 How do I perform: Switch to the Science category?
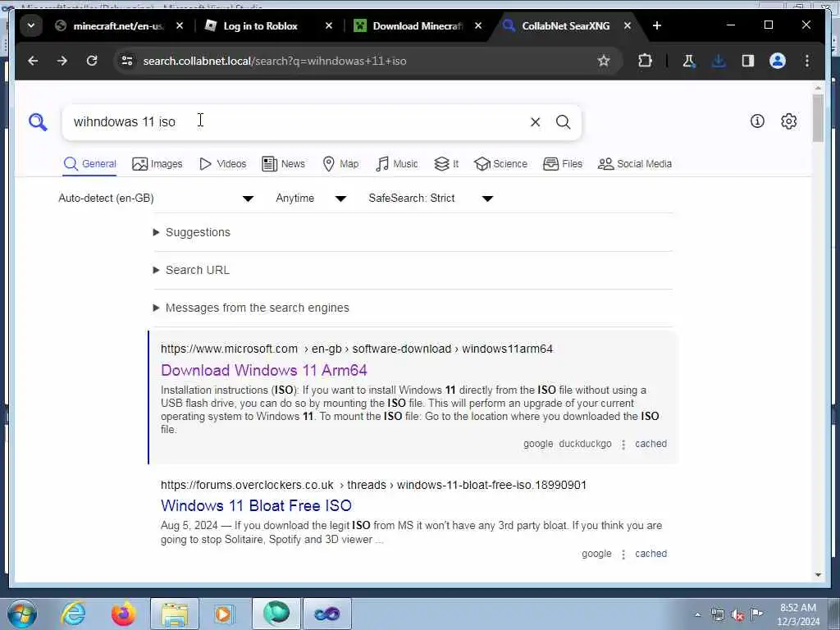coord(501,164)
